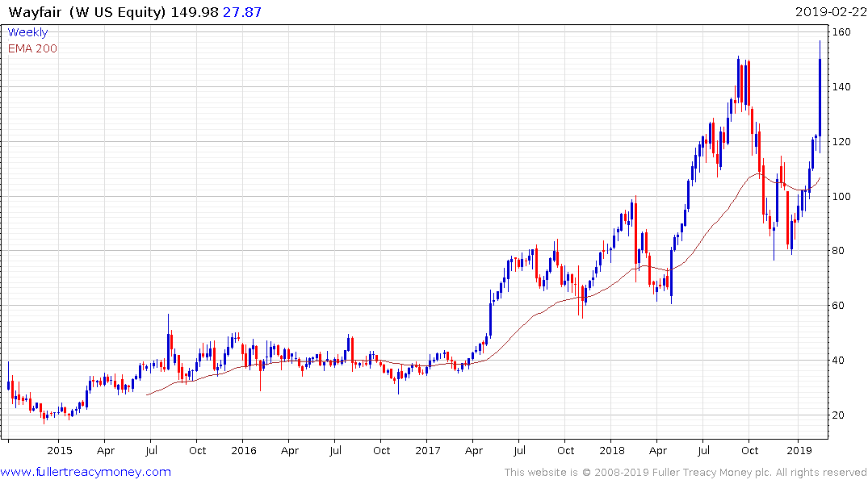This screenshot has height=484, width=868.
Task: Click the latest tall blue weekly candle
Action: (820, 98)
